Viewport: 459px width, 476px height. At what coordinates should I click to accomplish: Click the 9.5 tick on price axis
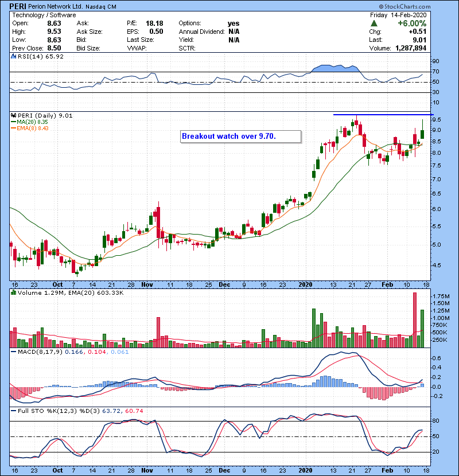click(437, 120)
